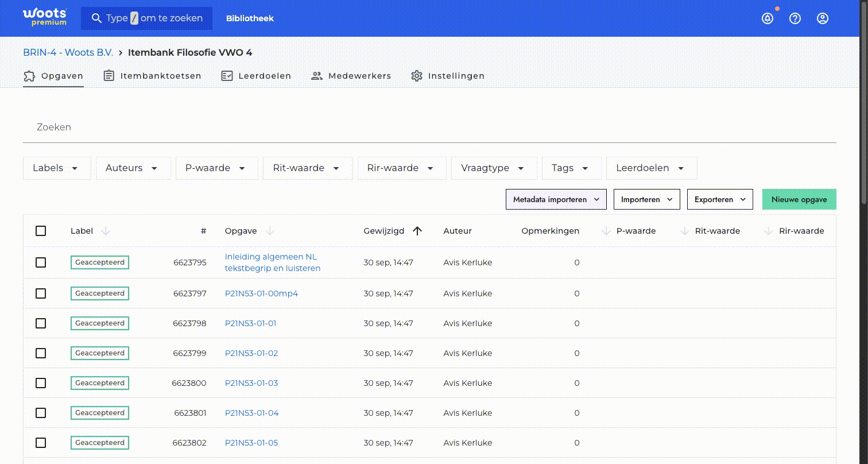868x464 pixels.
Task: Open the Rir-waarde filter dropdown
Action: click(x=402, y=168)
